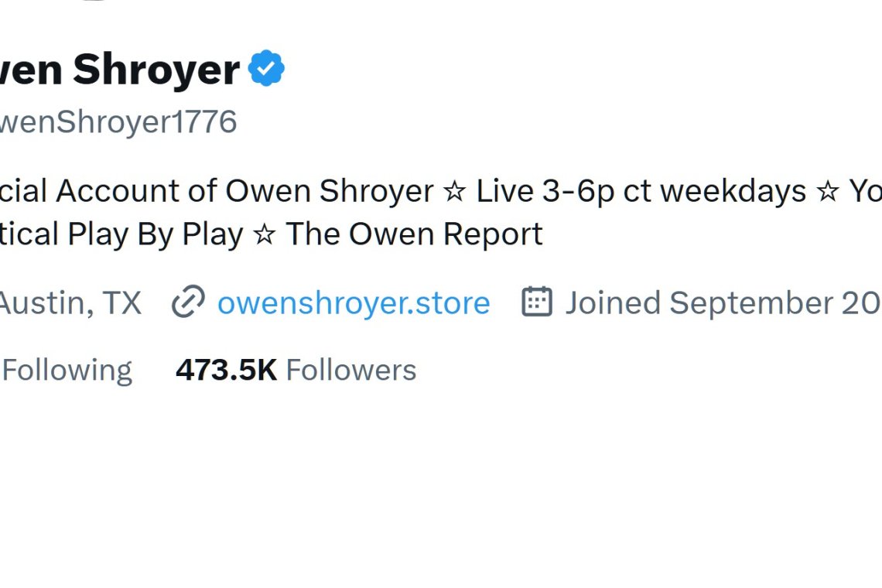Click the star before The Owen Report
The image size is (882, 588).
tap(265, 234)
